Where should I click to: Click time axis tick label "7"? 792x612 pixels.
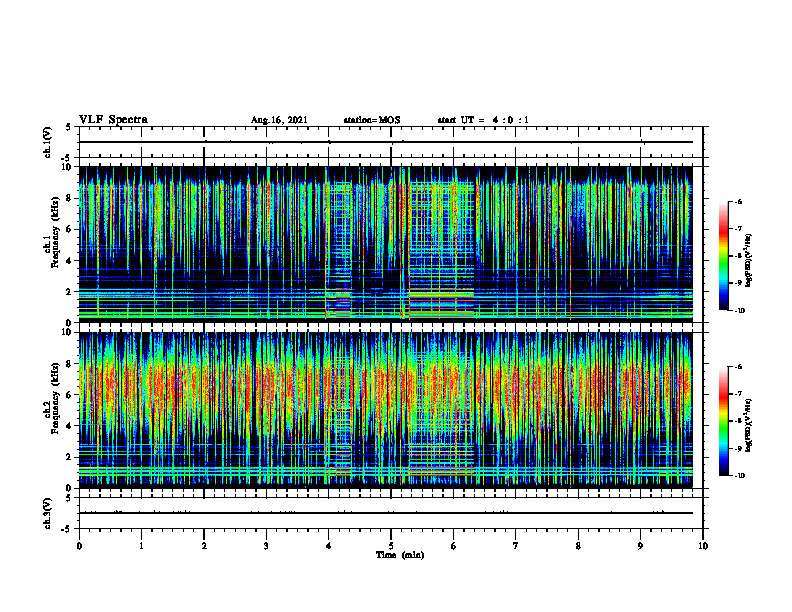516,546
